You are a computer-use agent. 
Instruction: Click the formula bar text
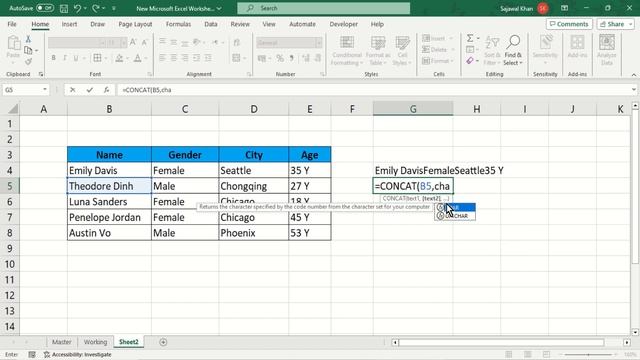[x=147, y=90]
